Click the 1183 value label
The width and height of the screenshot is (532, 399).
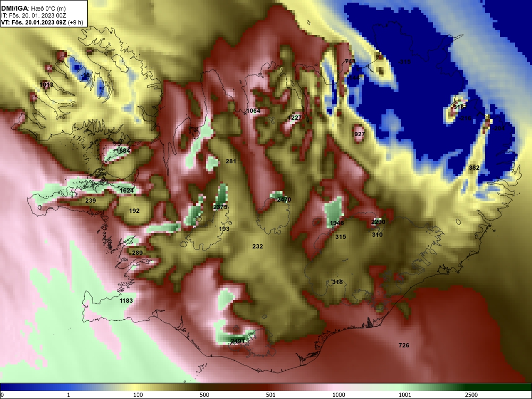126,301
